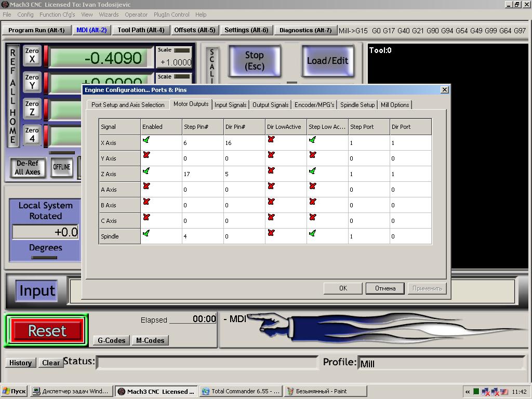Open Mill Options tab
The width and height of the screenshot is (532, 399).
click(x=395, y=105)
